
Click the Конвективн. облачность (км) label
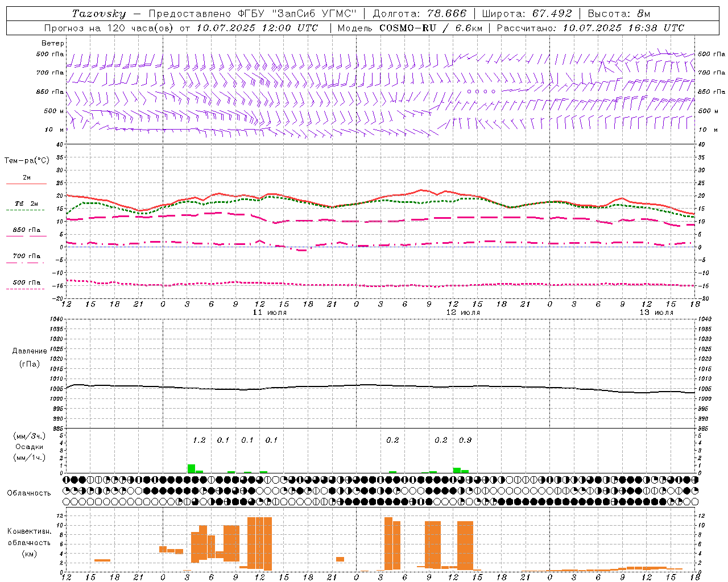point(29,542)
